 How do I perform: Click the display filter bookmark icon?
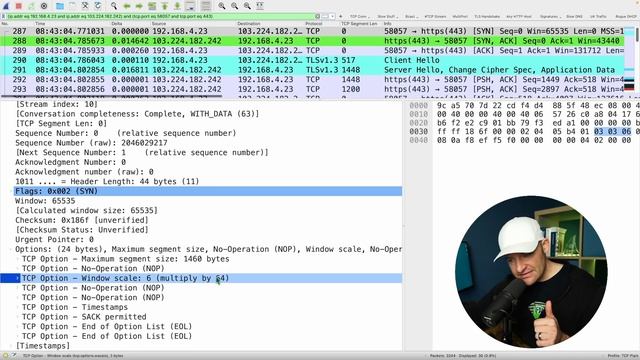tap(3, 16)
